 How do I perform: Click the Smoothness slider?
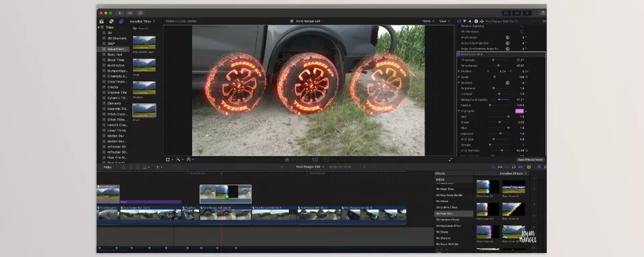(498, 66)
